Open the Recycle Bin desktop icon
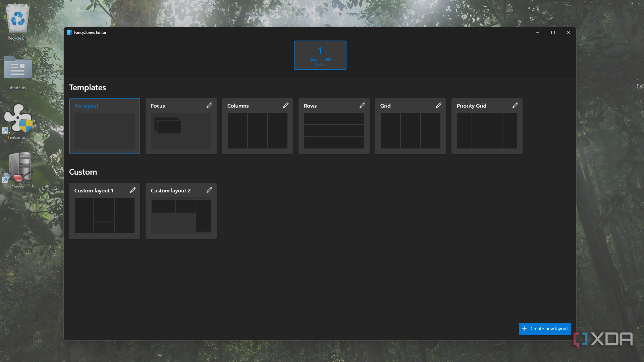 18,22
